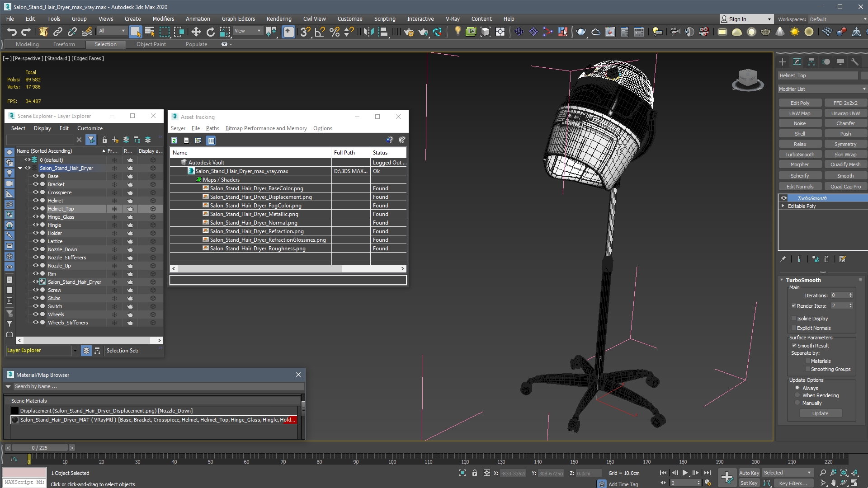Activate the Select and Uniform Scale tool

click(x=225, y=32)
